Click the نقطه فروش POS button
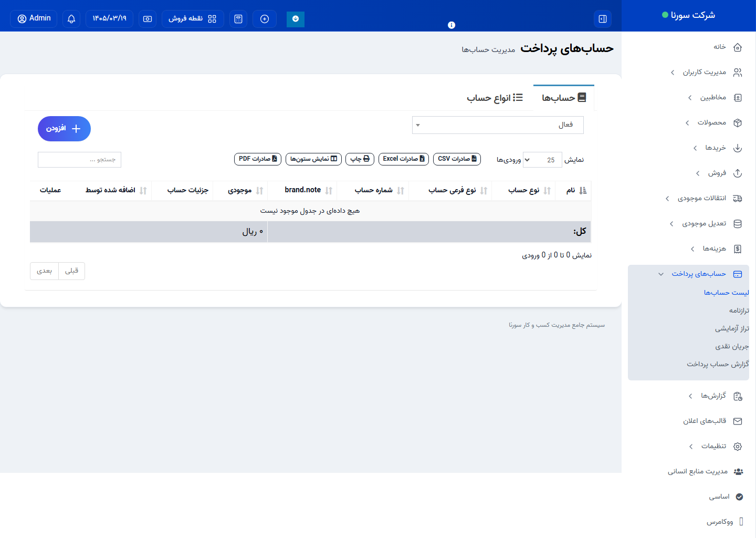The height and width of the screenshot is (538, 756). (x=193, y=19)
